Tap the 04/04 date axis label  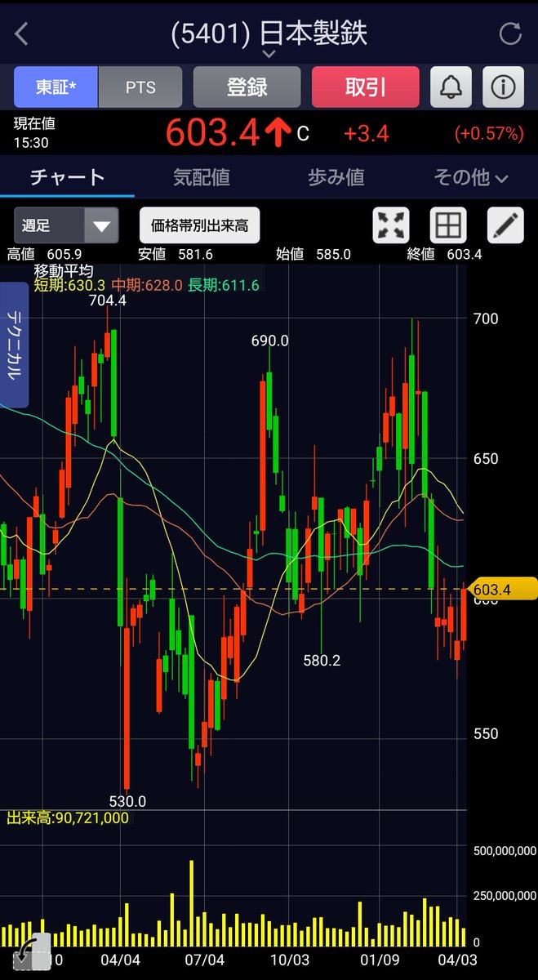point(120,960)
